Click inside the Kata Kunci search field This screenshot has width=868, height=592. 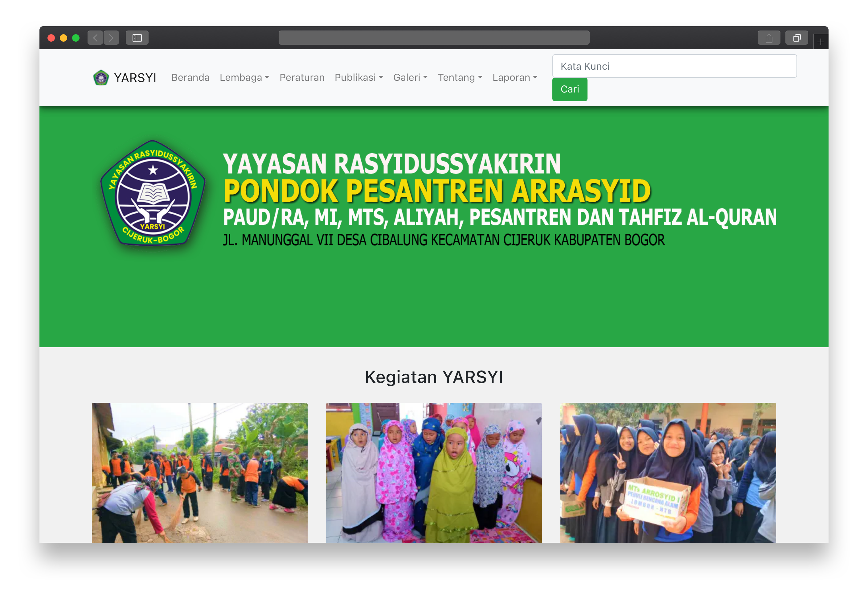(674, 66)
